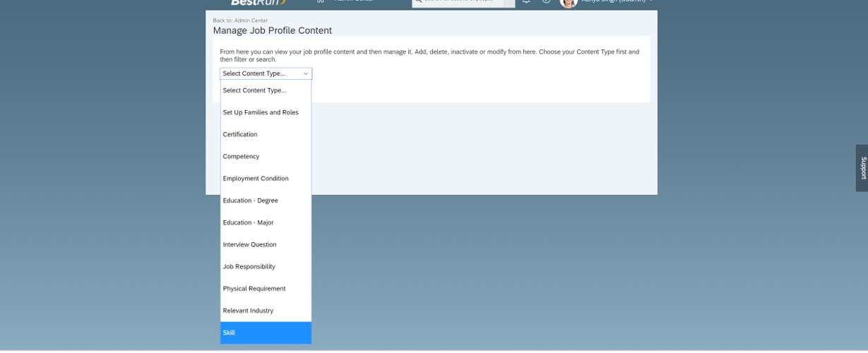Choose the 'Select Content Type...' placeholder option in list

coord(266,90)
